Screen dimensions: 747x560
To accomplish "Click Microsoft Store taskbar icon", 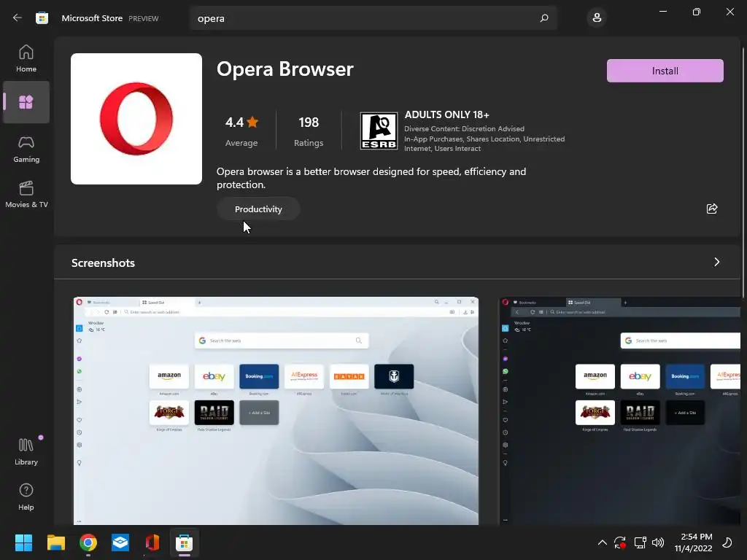I will pos(185,542).
